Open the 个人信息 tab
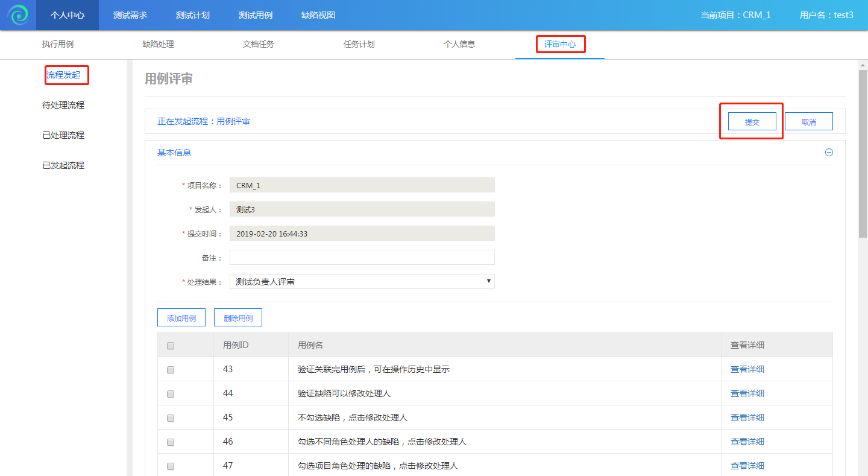 pos(459,44)
